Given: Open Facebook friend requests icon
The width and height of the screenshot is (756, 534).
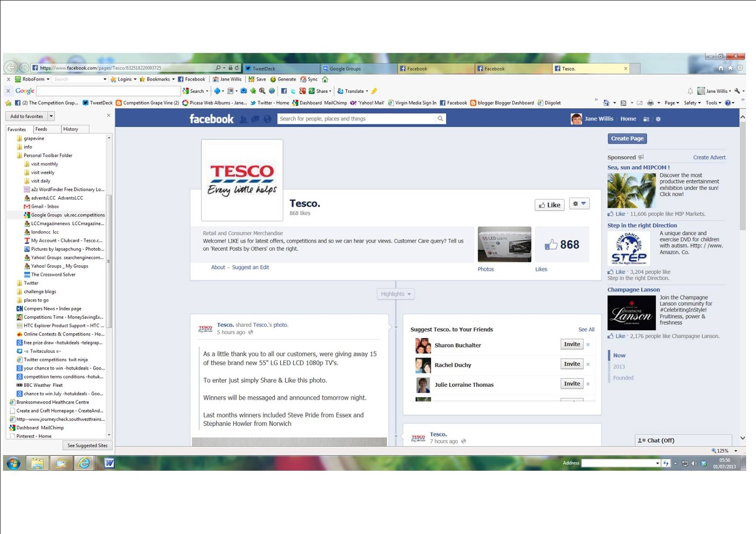Looking at the screenshot, I should coord(243,119).
